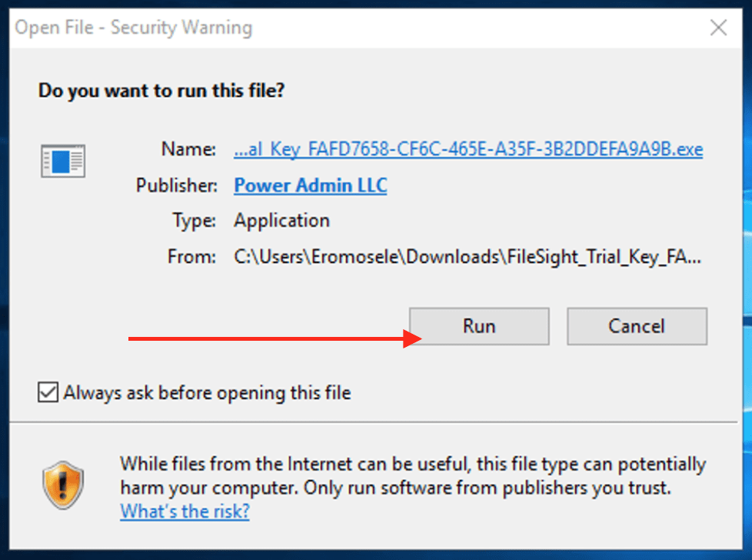752x560 pixels.
Task: Click the Publisher: field label
Action: tap(177, 185)
